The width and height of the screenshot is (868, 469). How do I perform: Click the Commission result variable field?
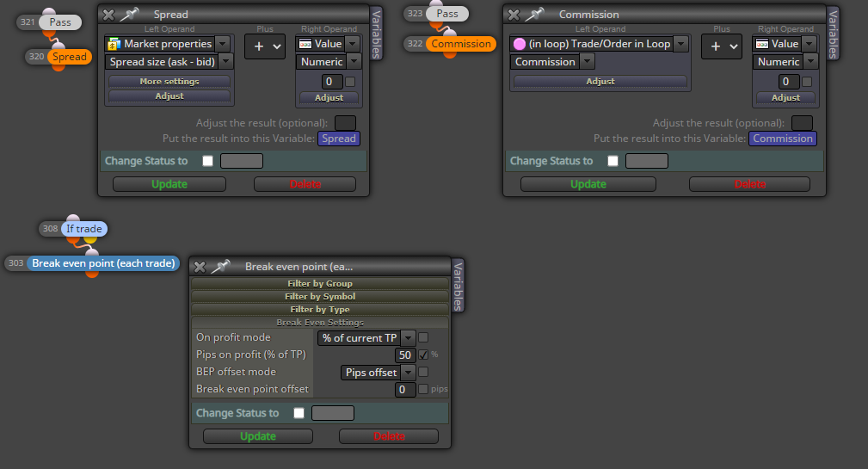click(x=783, y=139)
